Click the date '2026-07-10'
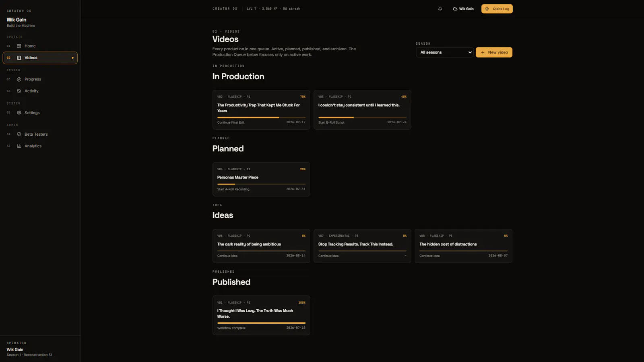Image resolution: width=644 pixels, height=362 pixels. click(x=296, y=328)
